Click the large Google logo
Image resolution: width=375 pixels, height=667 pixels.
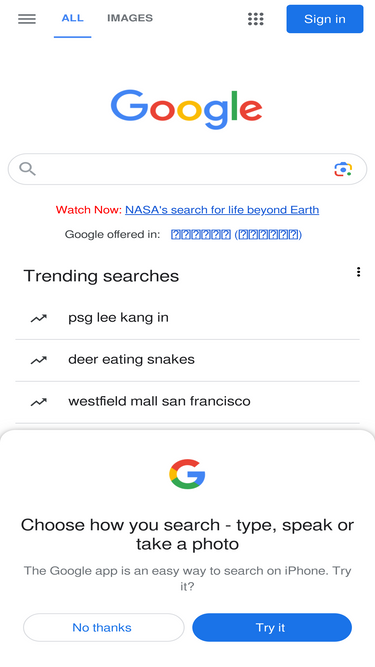tap(186, 109)
